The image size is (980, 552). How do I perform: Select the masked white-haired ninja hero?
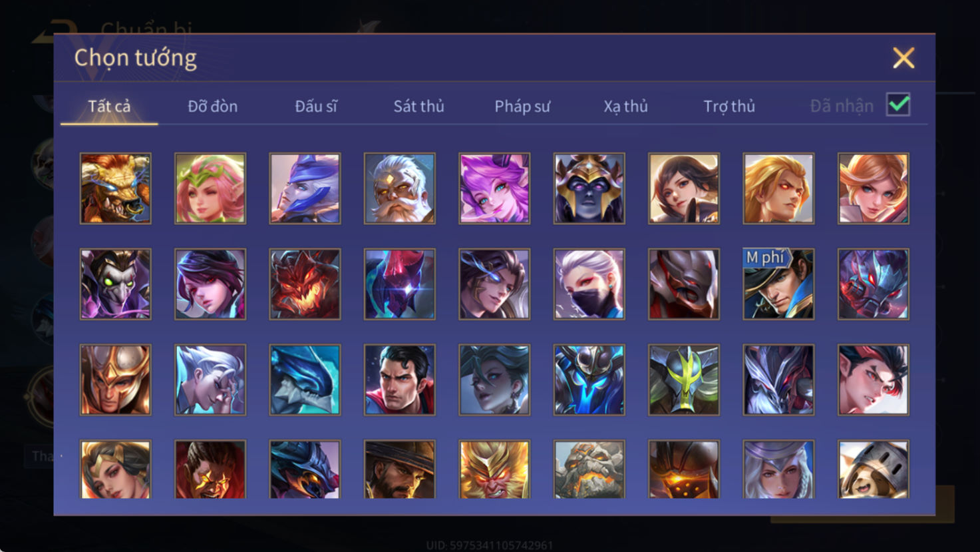589,284
